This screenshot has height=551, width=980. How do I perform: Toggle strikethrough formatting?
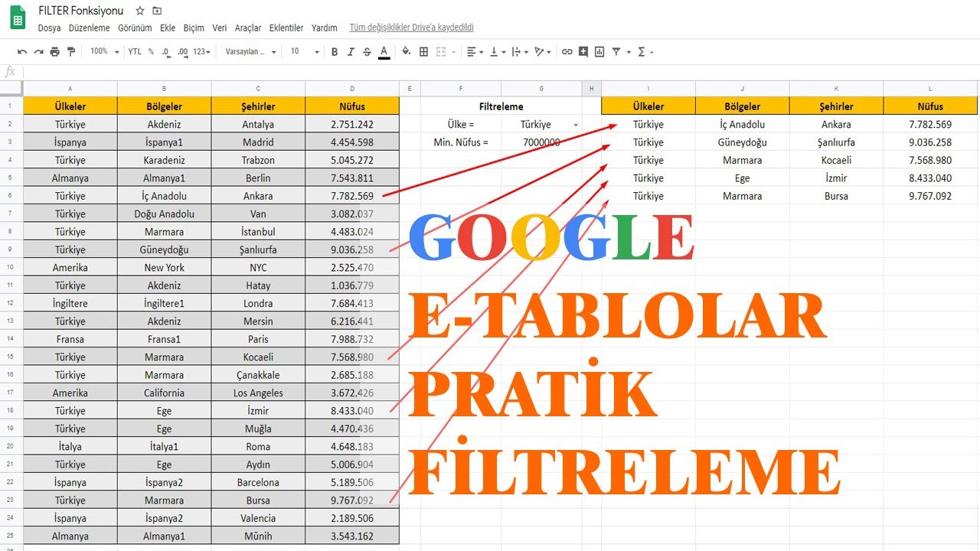[x=367, y=52]
